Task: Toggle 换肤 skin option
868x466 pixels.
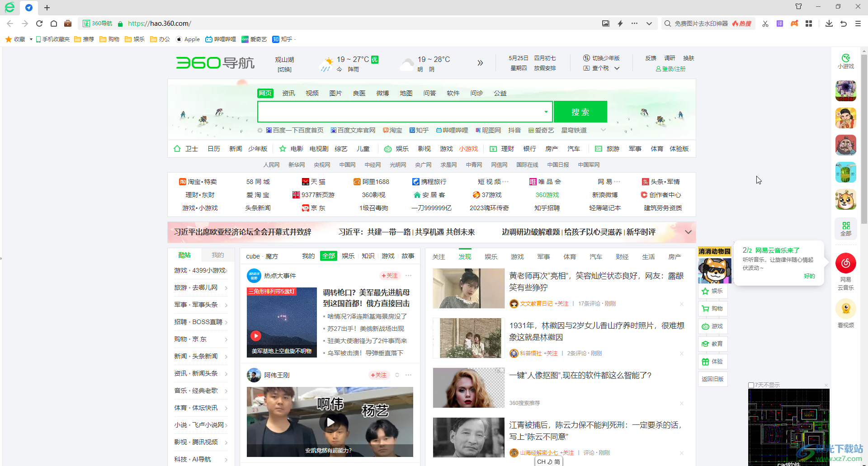Action: click(689, 58)
